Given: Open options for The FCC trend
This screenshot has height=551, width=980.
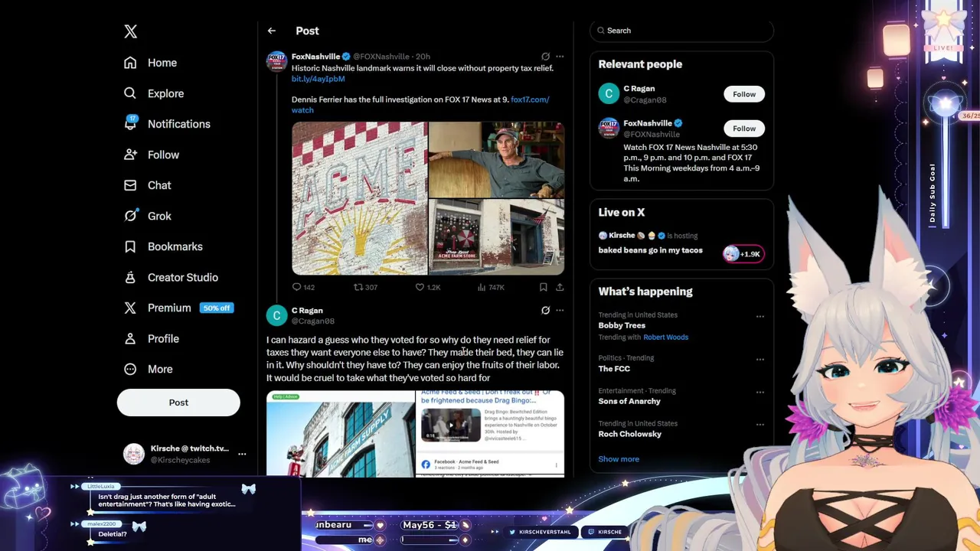Looking at the screenshot, I should (x=760, y=359).
